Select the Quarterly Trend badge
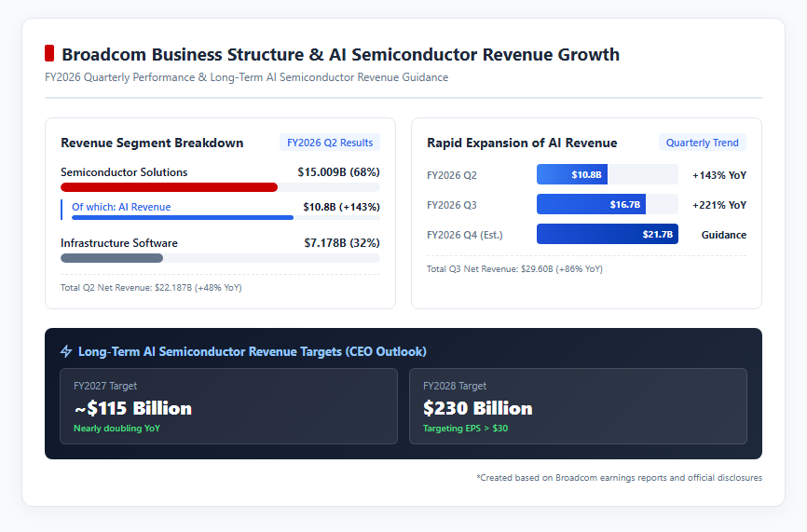 click(x=702, y=143)
